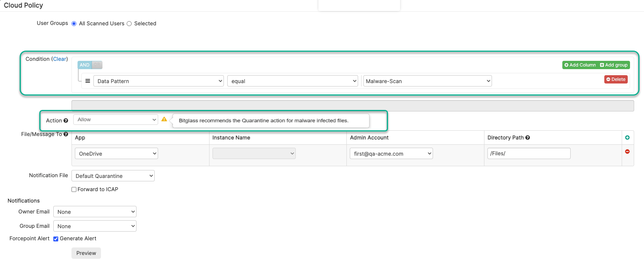Click the drag handle icon beside Data Pattern

[x=87, y=81]
